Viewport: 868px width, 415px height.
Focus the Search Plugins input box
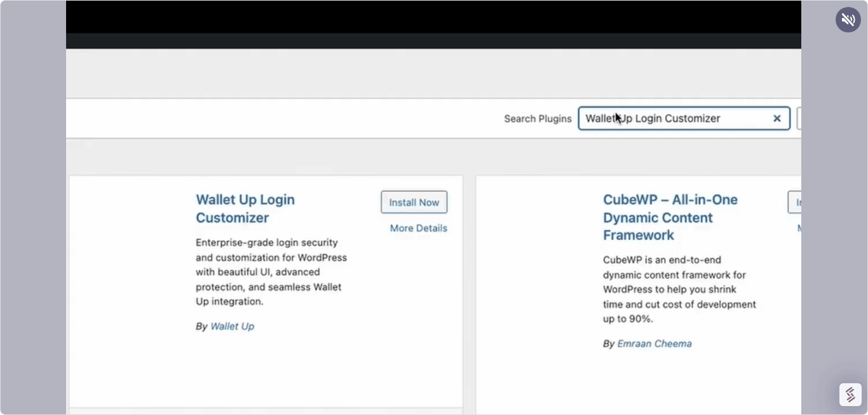(x=684, y=118)
